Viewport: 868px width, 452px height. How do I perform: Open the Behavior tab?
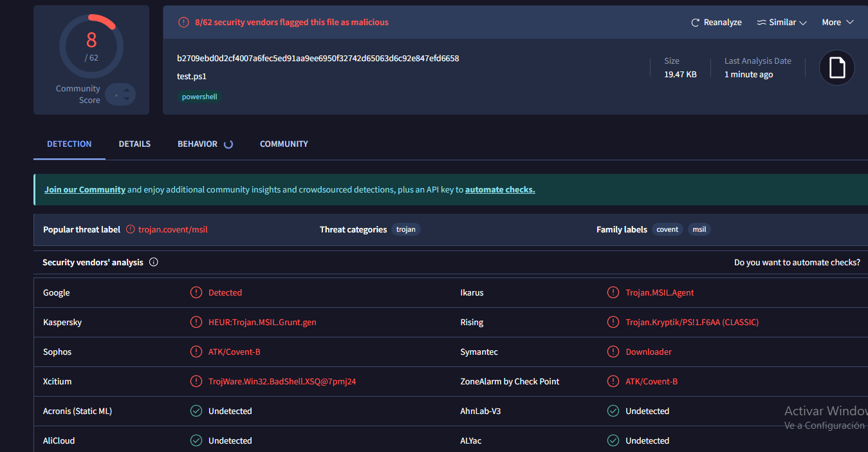198,144
